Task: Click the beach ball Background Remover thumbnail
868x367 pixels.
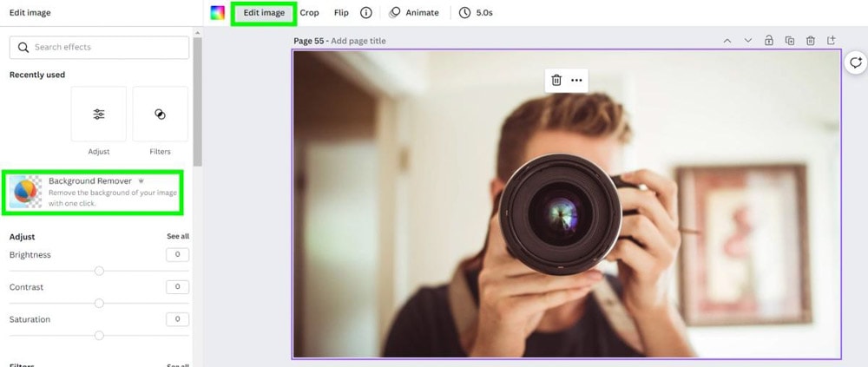Action: 25,192
